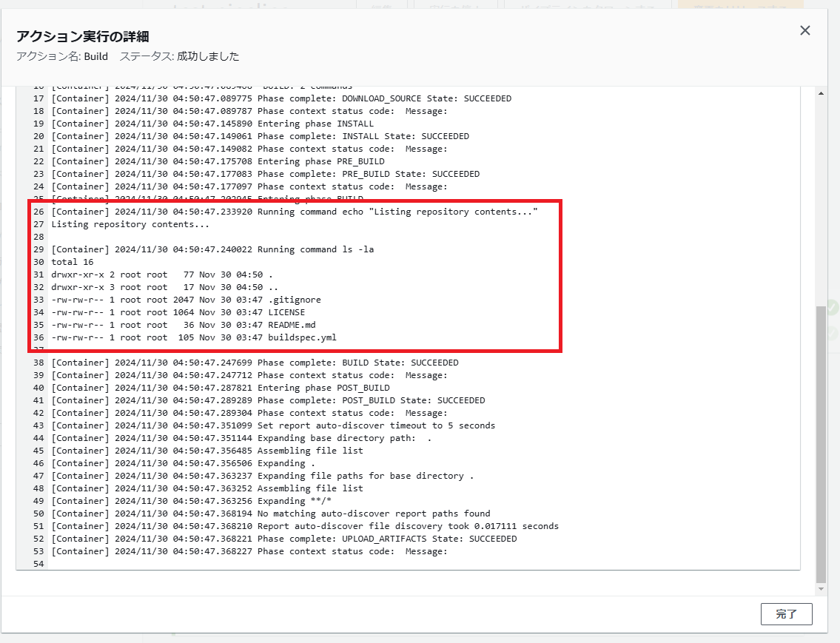The image size is (840, 643).
Task: Click the Running command ls -la line
Action: [x=212, y=249]
